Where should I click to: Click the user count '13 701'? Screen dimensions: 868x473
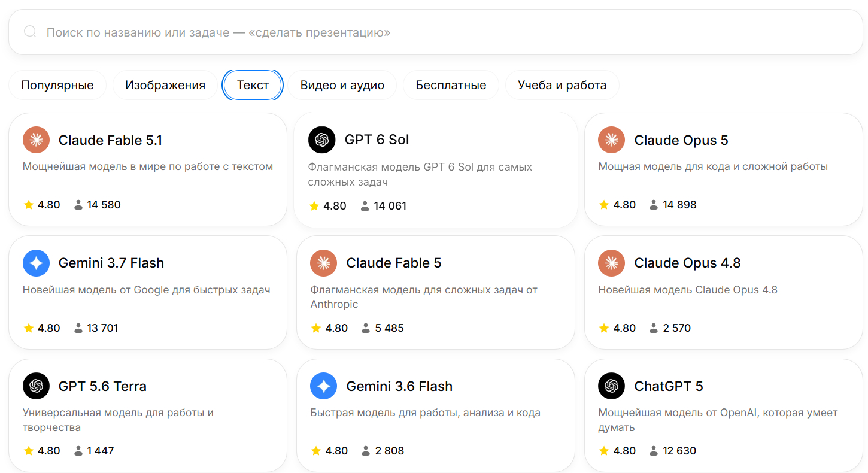click(x=102, y=328)
